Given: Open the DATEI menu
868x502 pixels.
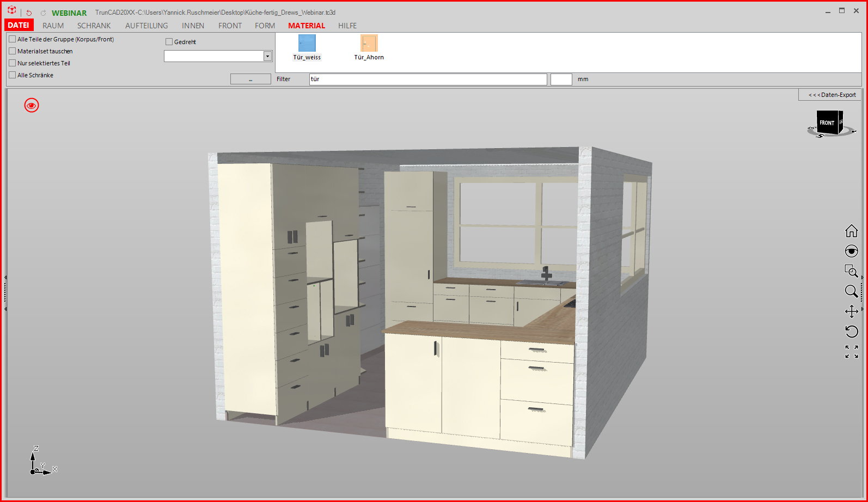Looking at the screenshot, I should (x=19, y=25).
